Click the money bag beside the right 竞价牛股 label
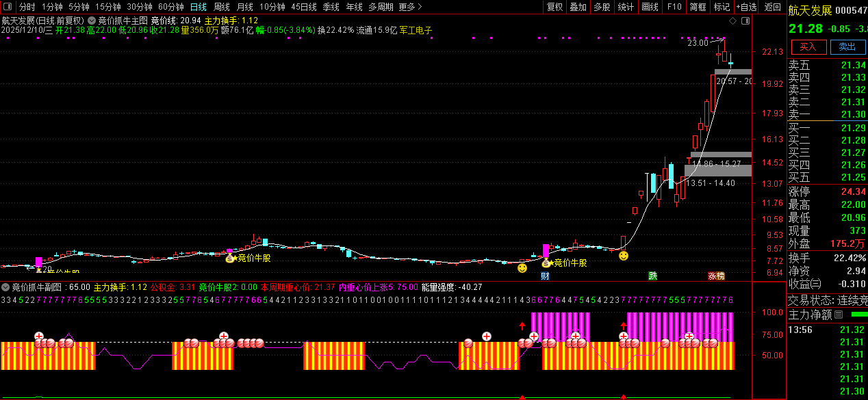868x400 pixels. (x=546, y=263)
